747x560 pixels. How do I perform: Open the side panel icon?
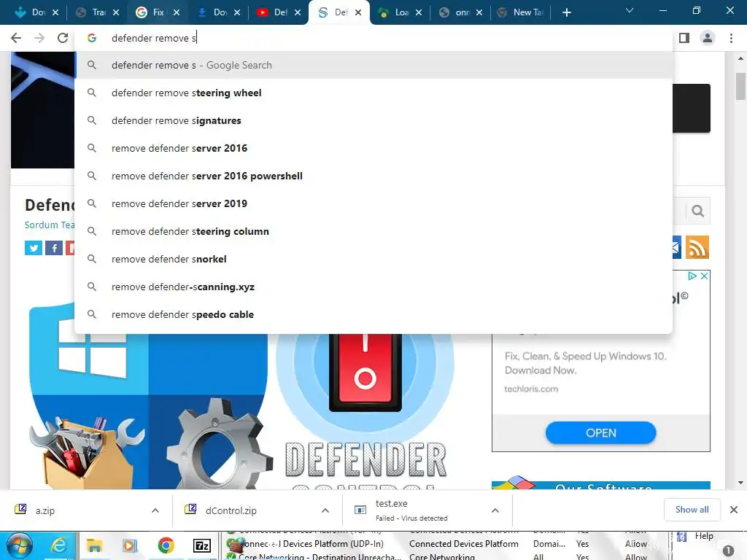coord(684,38)
